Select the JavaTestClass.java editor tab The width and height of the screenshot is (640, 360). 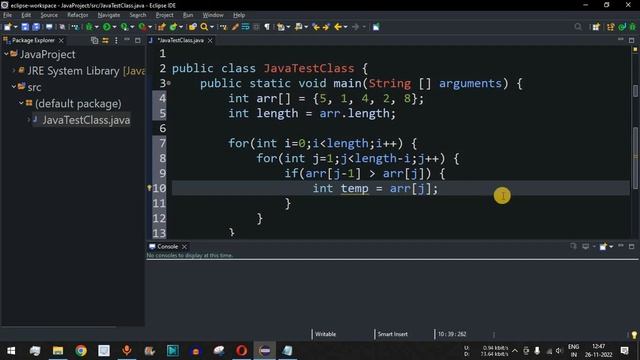click(180, 40)
